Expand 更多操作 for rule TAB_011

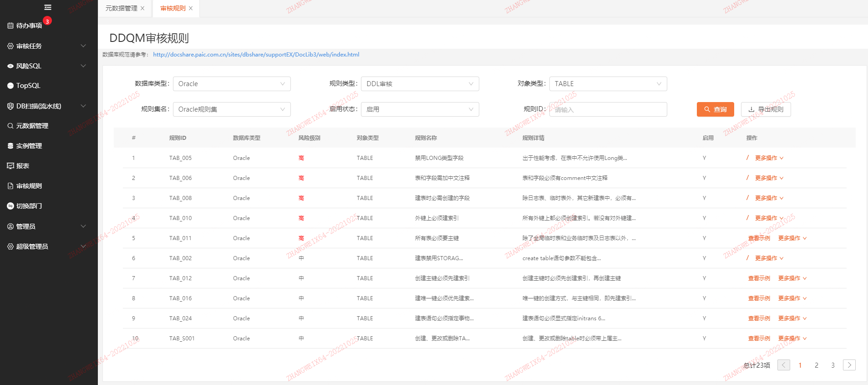point(792,238)
